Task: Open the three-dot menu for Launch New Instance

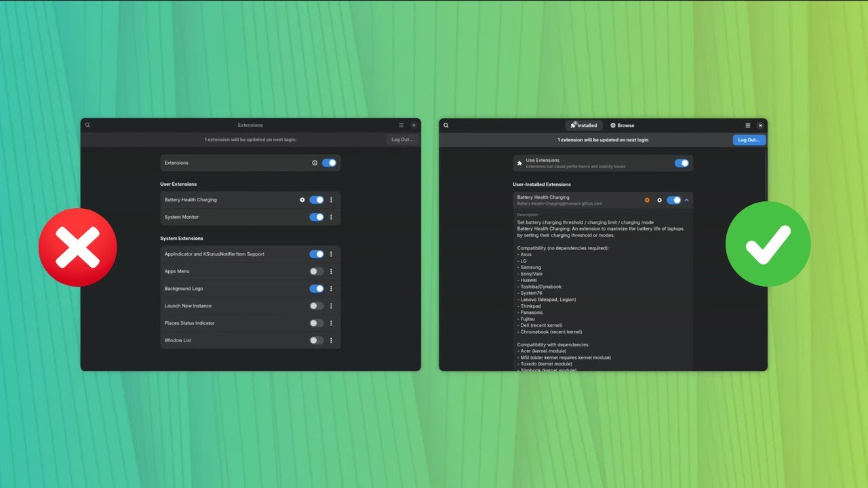Action: (x=331, y=306)
